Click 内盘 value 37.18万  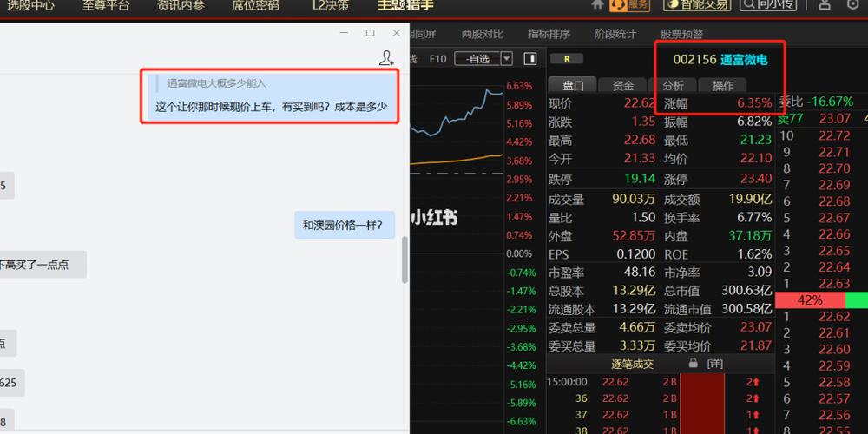750,236
